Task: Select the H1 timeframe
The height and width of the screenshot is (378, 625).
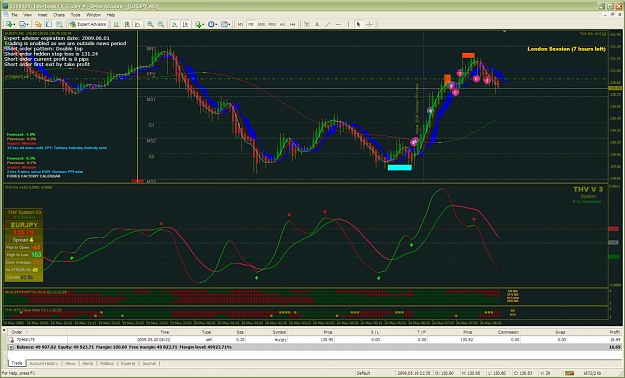Action: coord(282,24)
